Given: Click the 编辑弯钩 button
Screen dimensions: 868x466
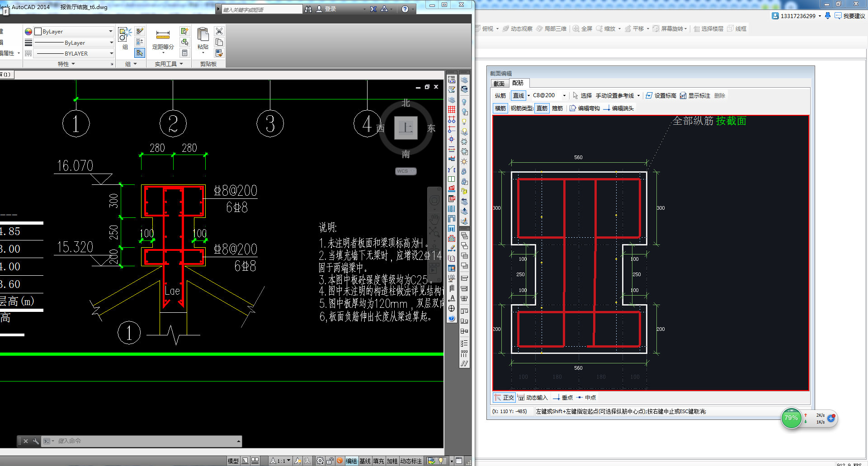Looking at the screenshot, I should 585,108.
